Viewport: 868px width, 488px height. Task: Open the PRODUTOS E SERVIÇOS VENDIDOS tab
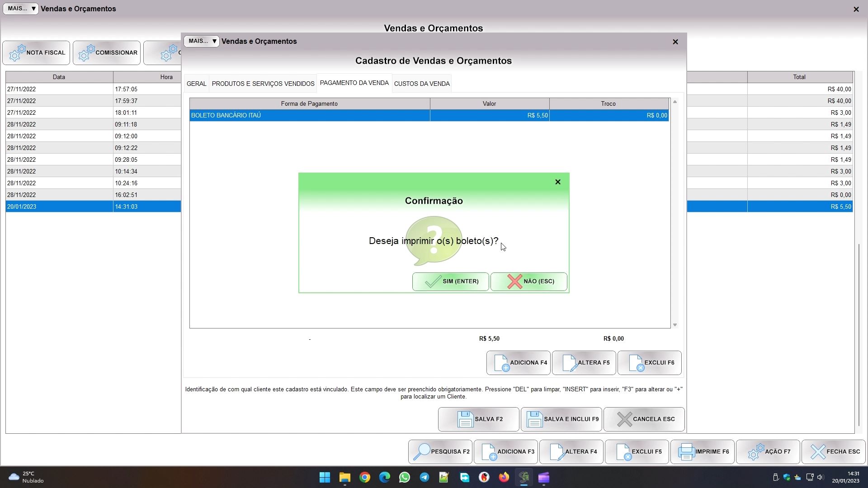[263, 84]
